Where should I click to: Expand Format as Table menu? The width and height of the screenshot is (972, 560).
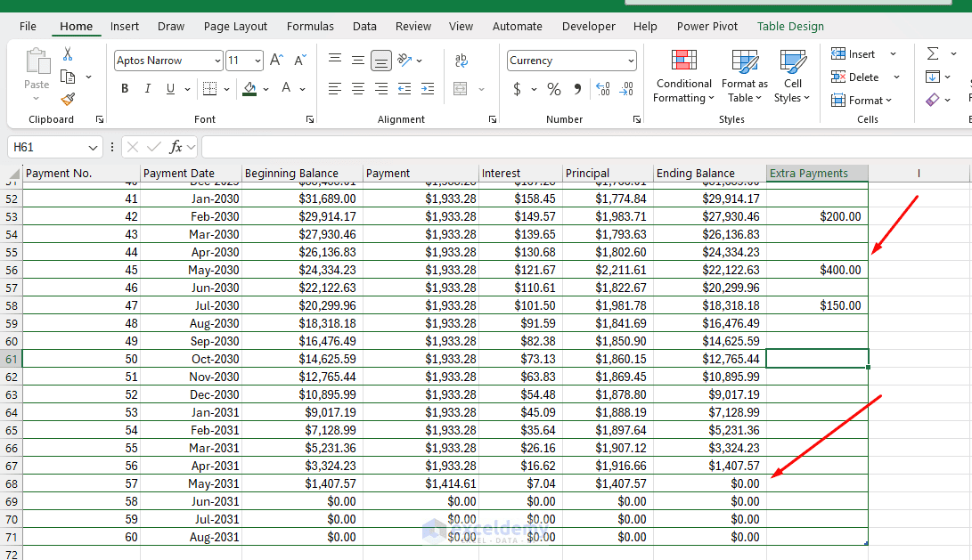pyautogui.click(x=745, y=77)
